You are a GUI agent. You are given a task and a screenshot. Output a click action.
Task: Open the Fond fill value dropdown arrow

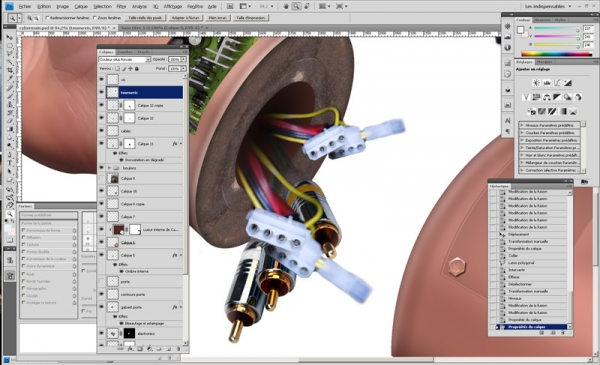[184, 69]
